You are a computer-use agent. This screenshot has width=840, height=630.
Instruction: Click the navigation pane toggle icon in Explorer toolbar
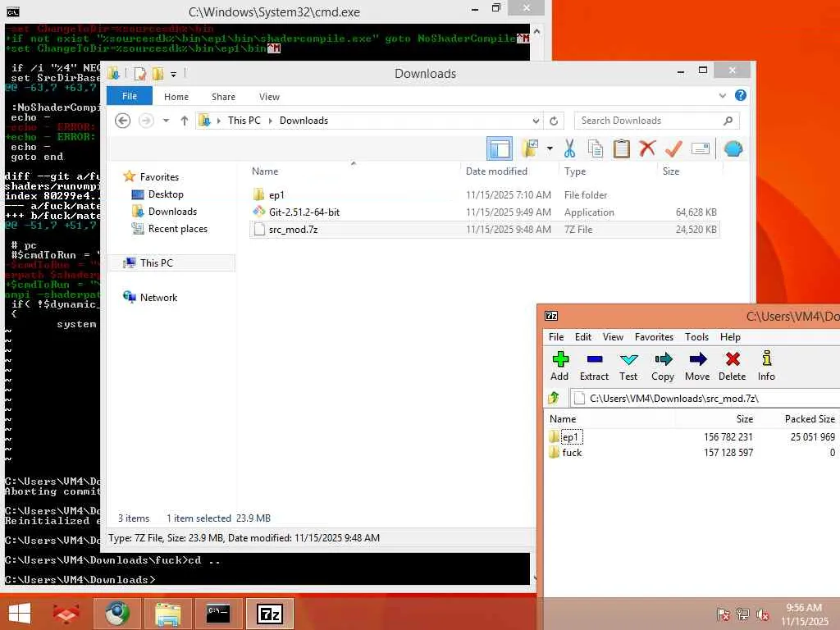pyautogui.click(x=500, y=148)
